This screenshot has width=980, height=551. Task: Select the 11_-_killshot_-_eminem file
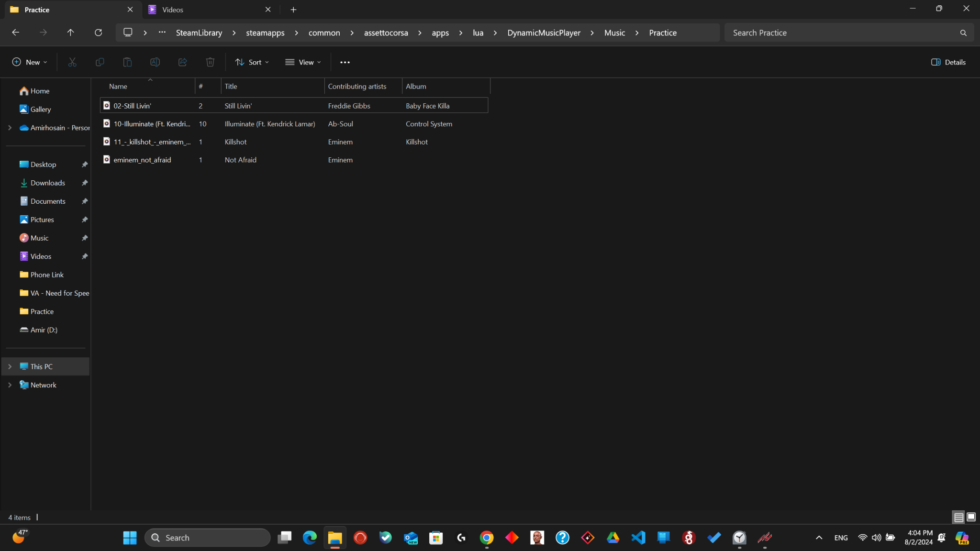[x=294, y=142]
